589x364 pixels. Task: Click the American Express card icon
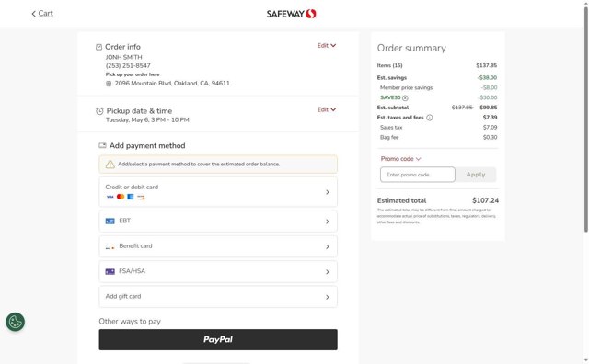pyautogui.click(x=131, y=197)
